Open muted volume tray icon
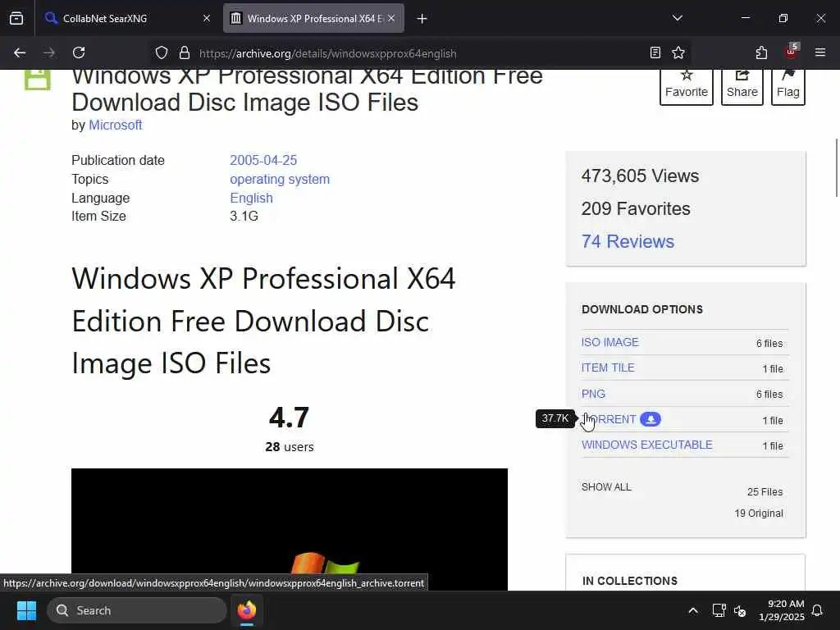The image size is (840, 630). point(740,610)
